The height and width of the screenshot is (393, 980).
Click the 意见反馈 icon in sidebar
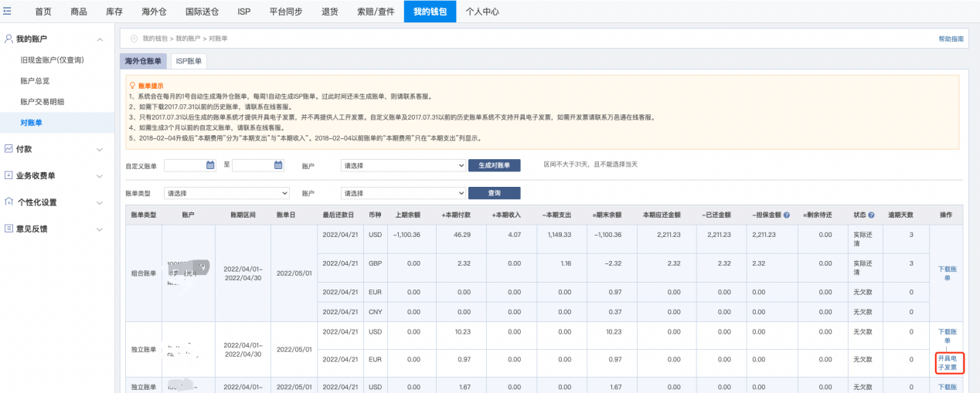[x=8, y=229]
